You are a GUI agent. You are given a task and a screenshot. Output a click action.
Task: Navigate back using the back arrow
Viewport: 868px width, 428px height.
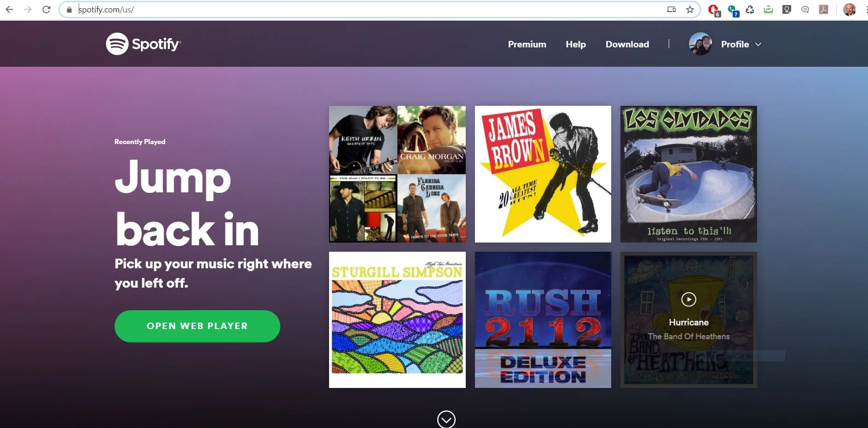(10, 9)
